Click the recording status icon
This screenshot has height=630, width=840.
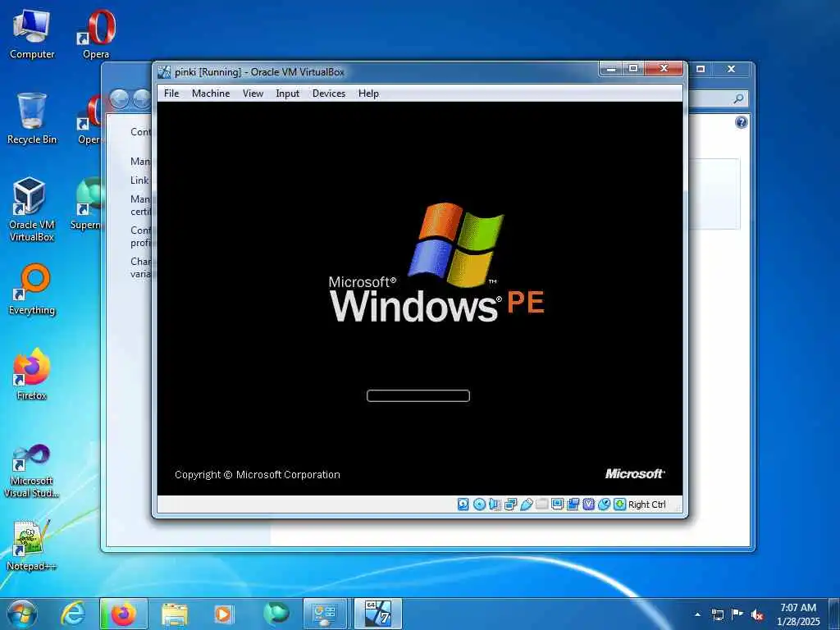[x=573, y=504]
